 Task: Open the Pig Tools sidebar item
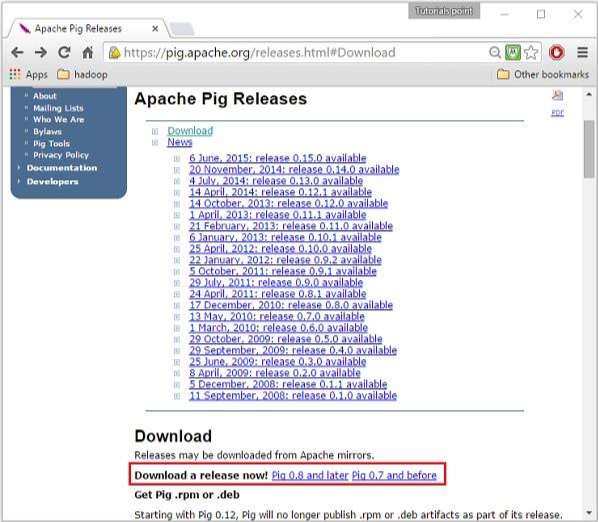click(51, 144)
